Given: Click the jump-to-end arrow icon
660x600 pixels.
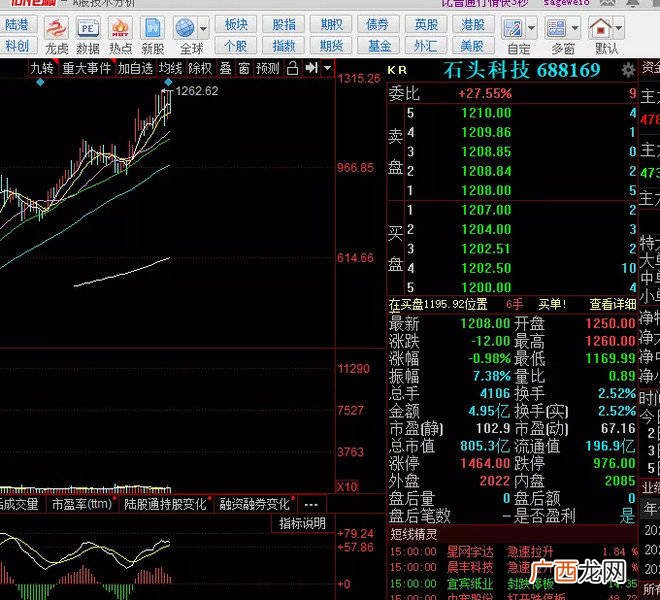Looking at the screenshot, I should pyautogui.click(x=311, y=68).
